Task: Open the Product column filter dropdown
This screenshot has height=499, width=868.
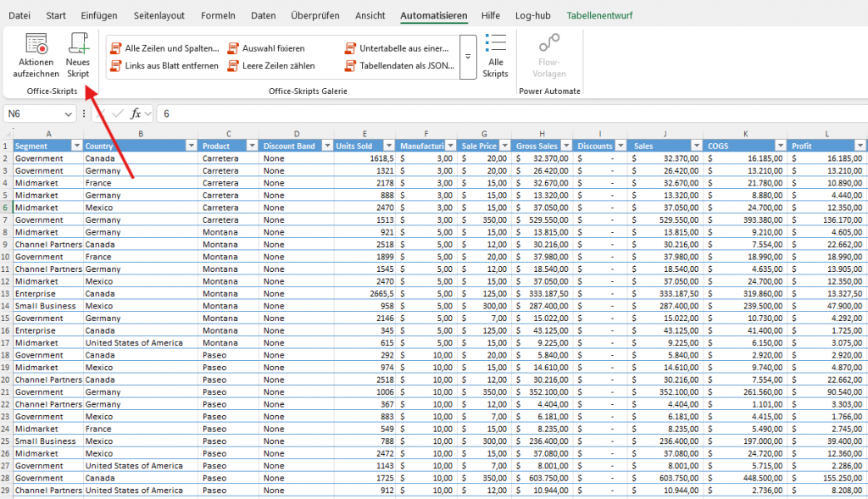Action: 252,146
